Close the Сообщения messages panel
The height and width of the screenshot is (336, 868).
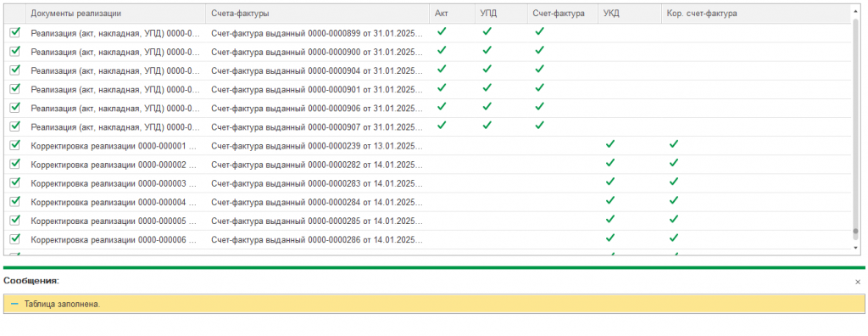pos(858,283)
